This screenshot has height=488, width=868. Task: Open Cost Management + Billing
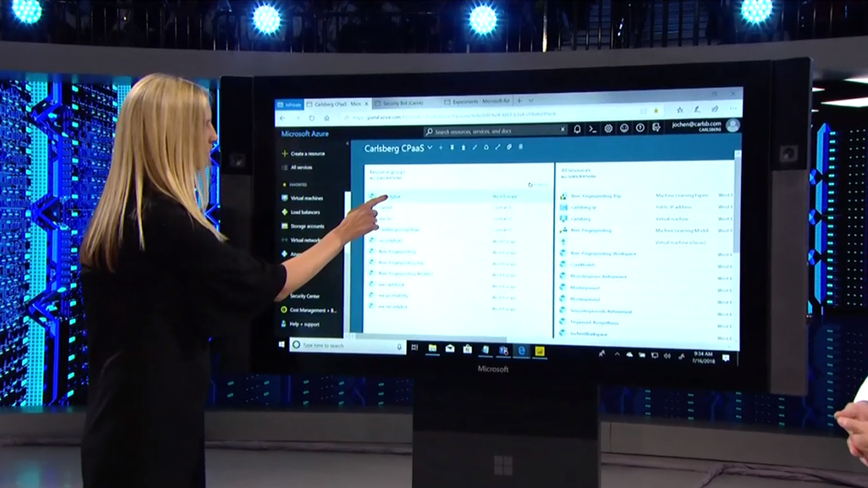309,310
